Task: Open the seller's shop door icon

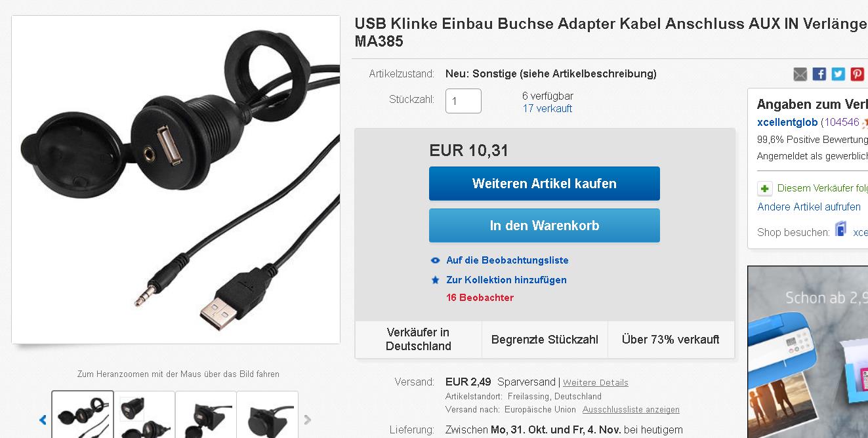Action: (x=840, y=229)
